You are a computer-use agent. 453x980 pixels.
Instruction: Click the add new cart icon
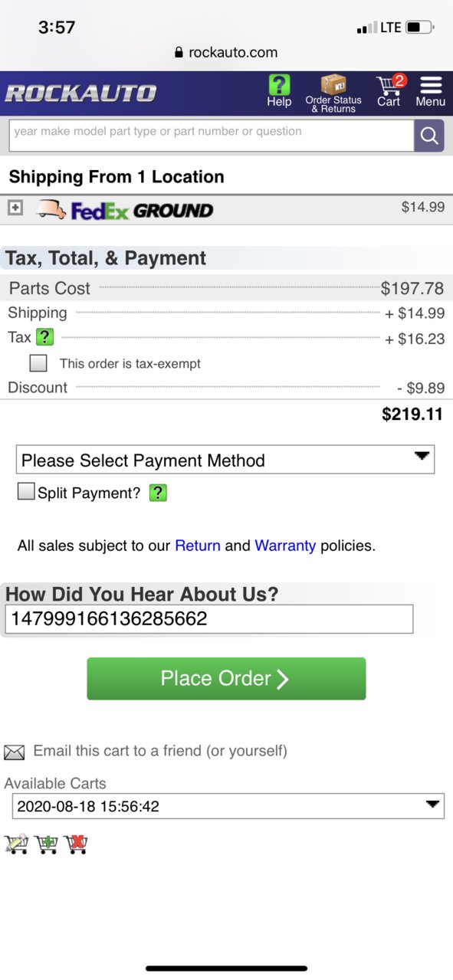tap(46, 844)
